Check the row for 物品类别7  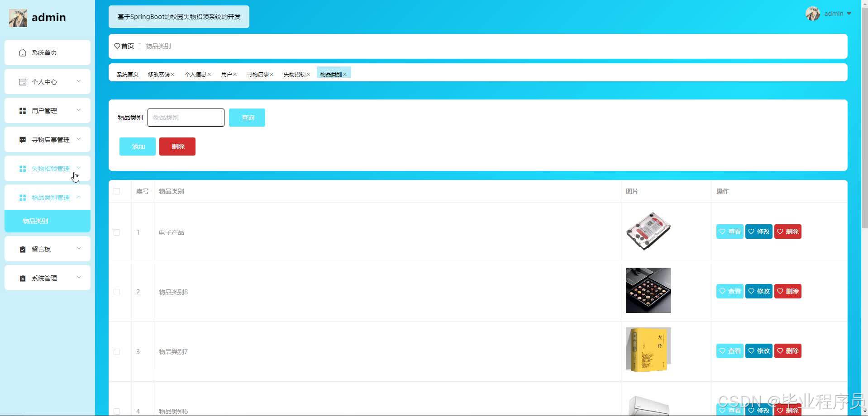click(x=117, y=352)
